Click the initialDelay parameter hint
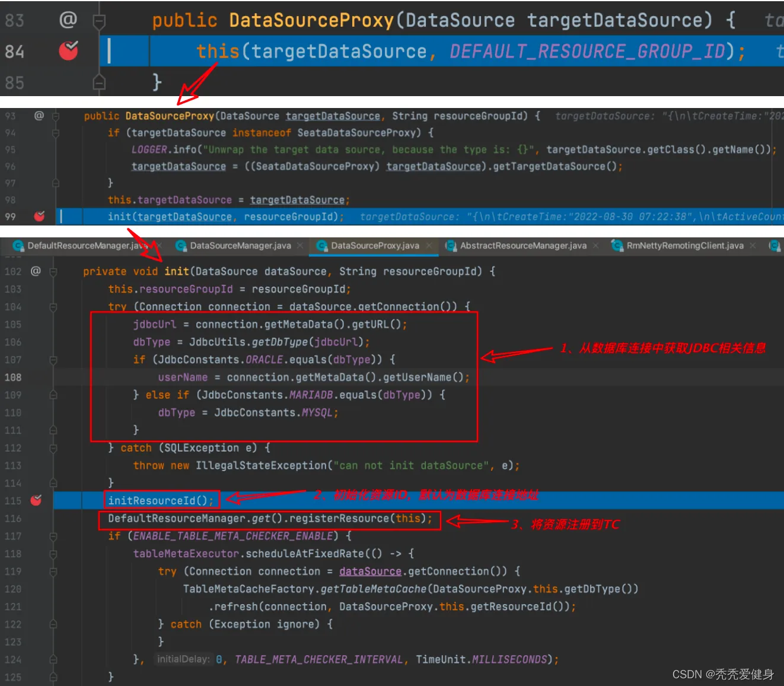This screenshot has height=686, width=784. pos(183,659)
